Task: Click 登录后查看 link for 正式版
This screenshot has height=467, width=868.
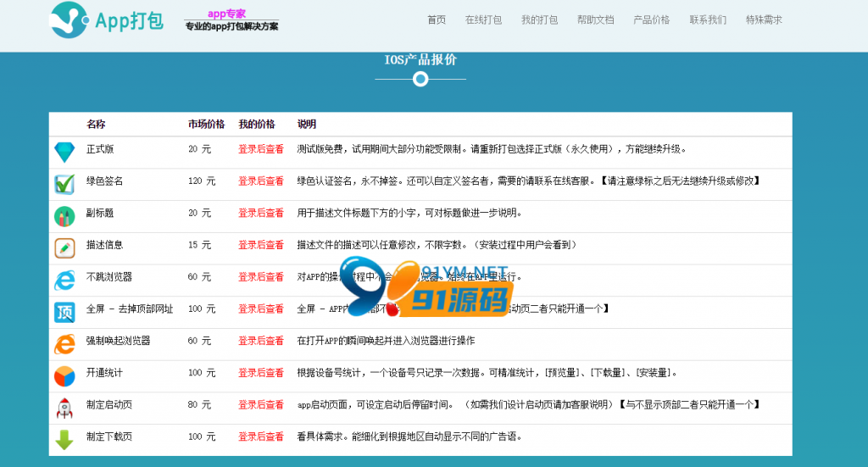Action: (x=261, y=149)
